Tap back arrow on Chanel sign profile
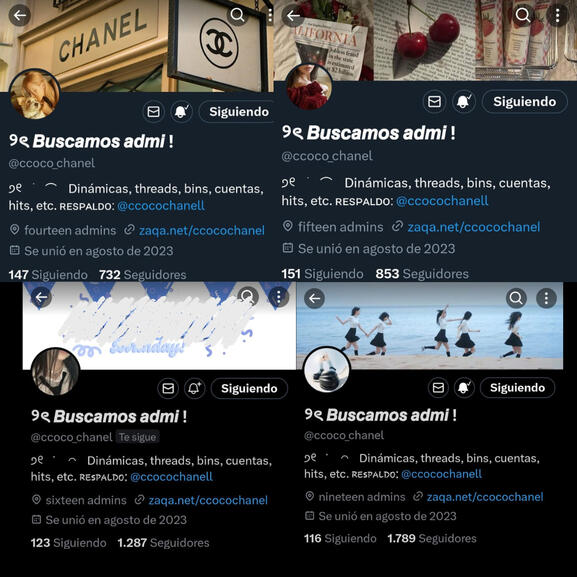This screenshot has height=577, width=577. (x=20, y=15)
